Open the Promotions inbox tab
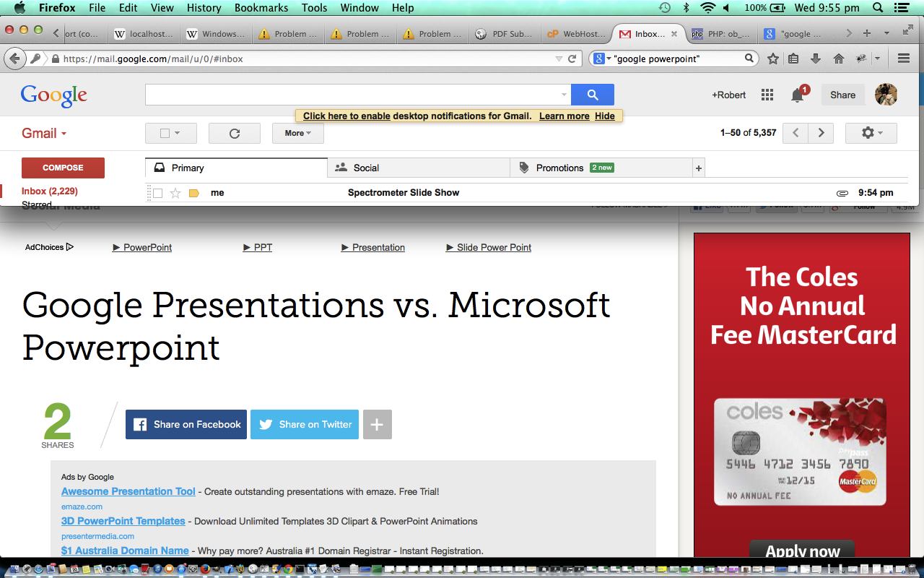 click(559, 168)
